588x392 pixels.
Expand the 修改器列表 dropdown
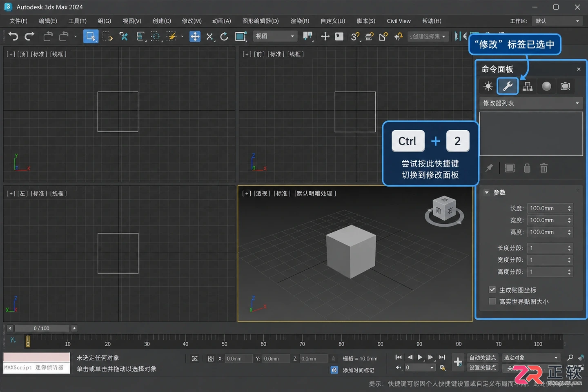click(531, 103)
